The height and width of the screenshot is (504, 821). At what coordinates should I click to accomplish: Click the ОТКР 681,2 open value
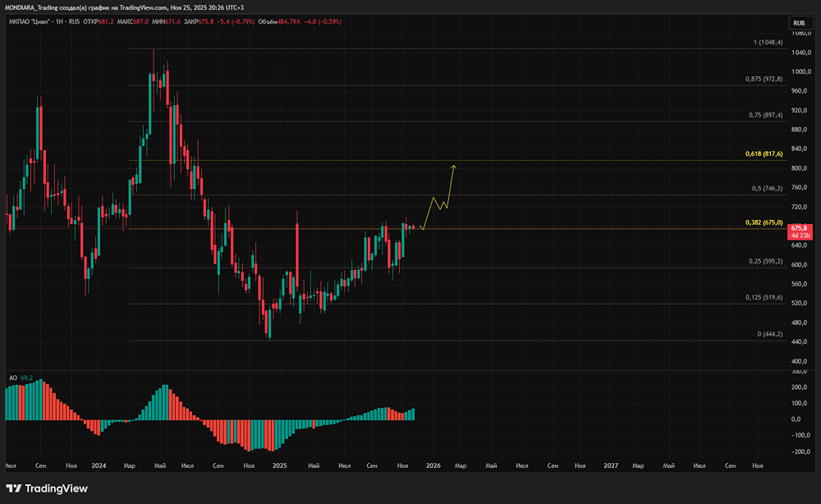(x=99, y=22)
